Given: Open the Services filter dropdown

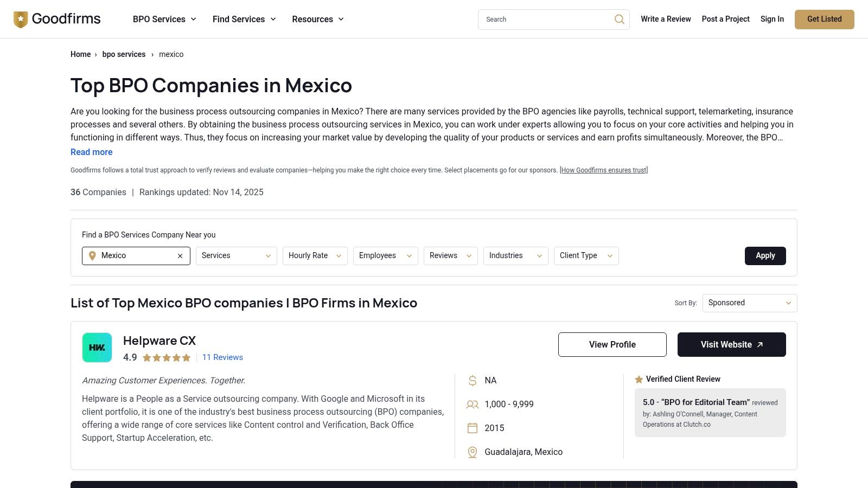Looking at the screenshot, I should [x=235, y=255].
